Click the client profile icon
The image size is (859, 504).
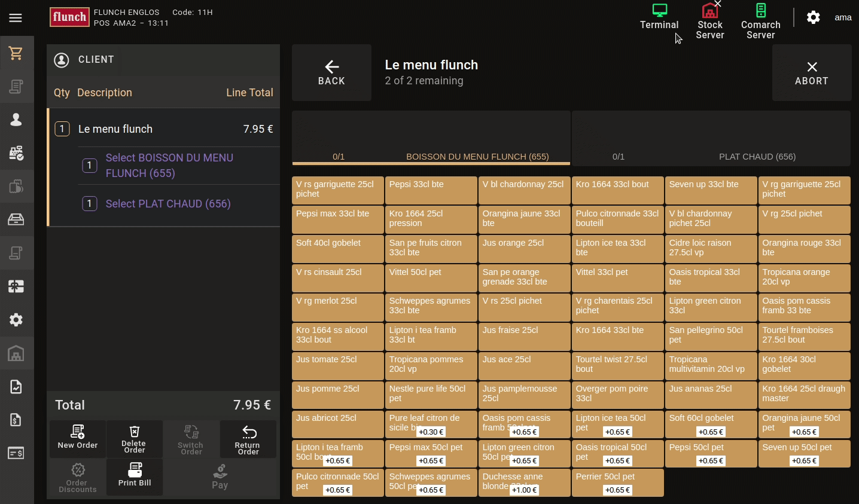(x=62, y=60)
